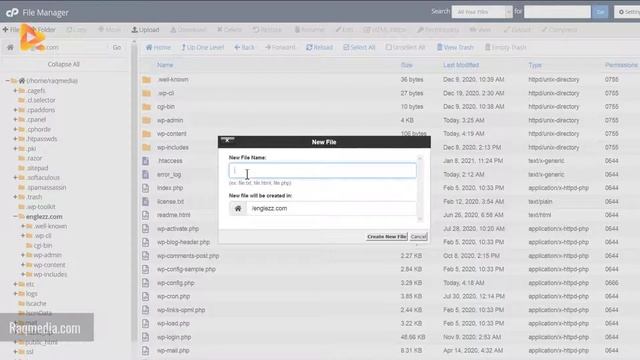Expand the .trash tree folder
Image resolution: width=640 pixels, height=360 pixels.
pyautogui.click(x=15, y=197)
